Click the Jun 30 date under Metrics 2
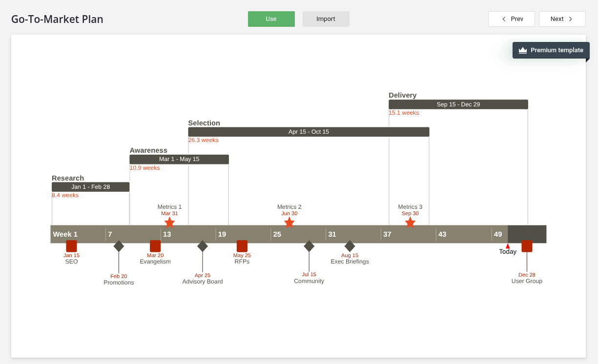The height and width of the screenshot is (364, 598). pos(289,213)
